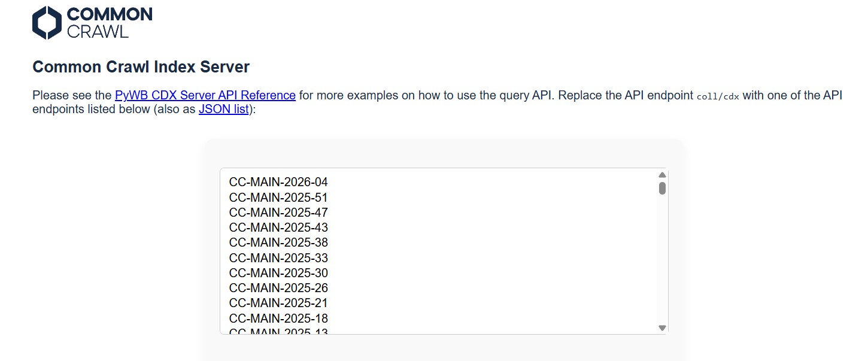Select the CC-MAIN-2025-18 entry
Screen dimensions: 868x361
coord(278,318)
